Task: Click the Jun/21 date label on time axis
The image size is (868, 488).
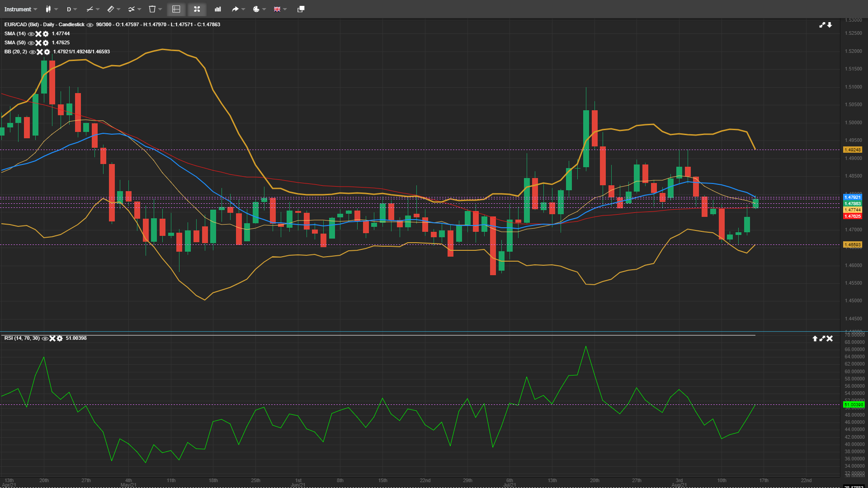Action: (x=298, y=485)
